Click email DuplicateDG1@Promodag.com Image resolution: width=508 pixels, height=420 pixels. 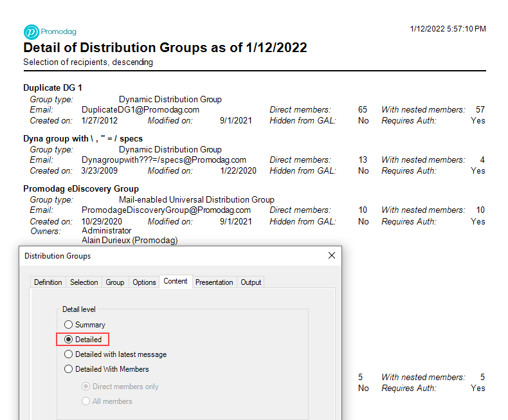pos(140,109)
